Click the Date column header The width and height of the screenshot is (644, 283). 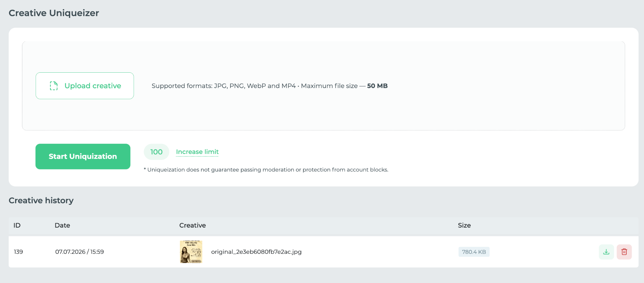click(62, 225)
